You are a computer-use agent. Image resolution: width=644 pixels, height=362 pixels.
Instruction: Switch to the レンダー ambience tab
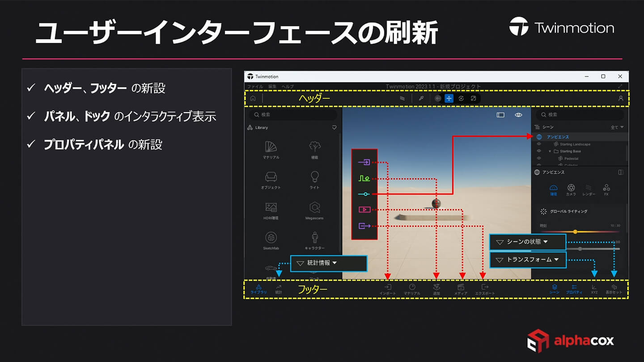pyautogui.click(x=589, y=190)
